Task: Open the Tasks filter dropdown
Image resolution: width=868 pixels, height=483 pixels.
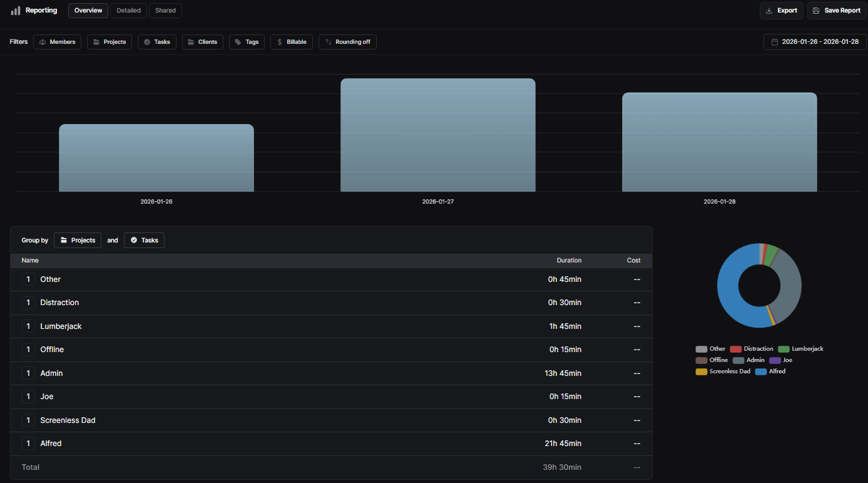Action: pos(157,42)
